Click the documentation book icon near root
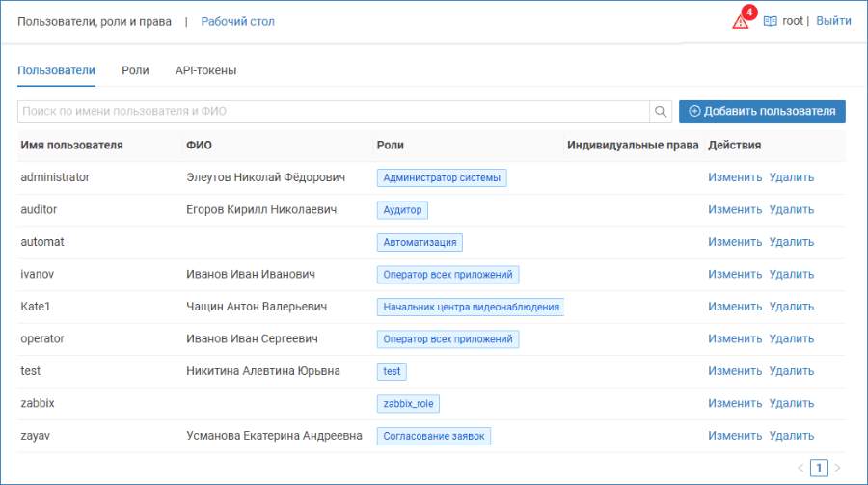This screenshot has width=868, height=485. coord(770,21)
